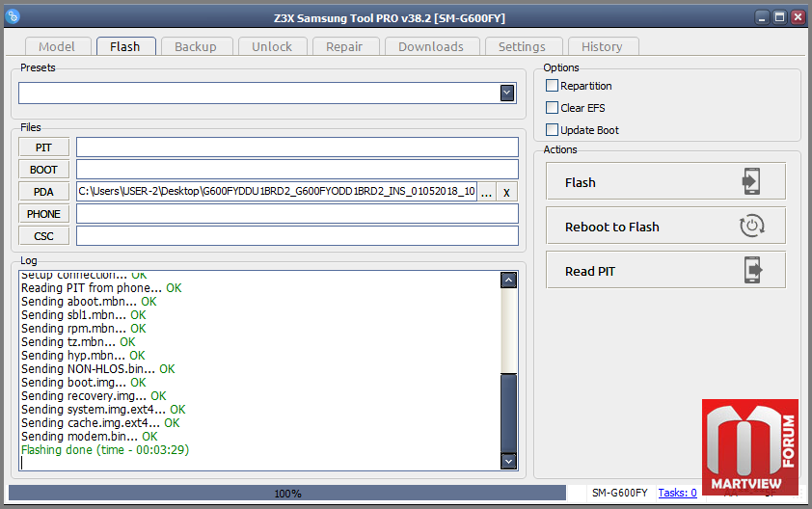Click the PIT file button
This screenshot has height=509, width=812.
(44, 147)
